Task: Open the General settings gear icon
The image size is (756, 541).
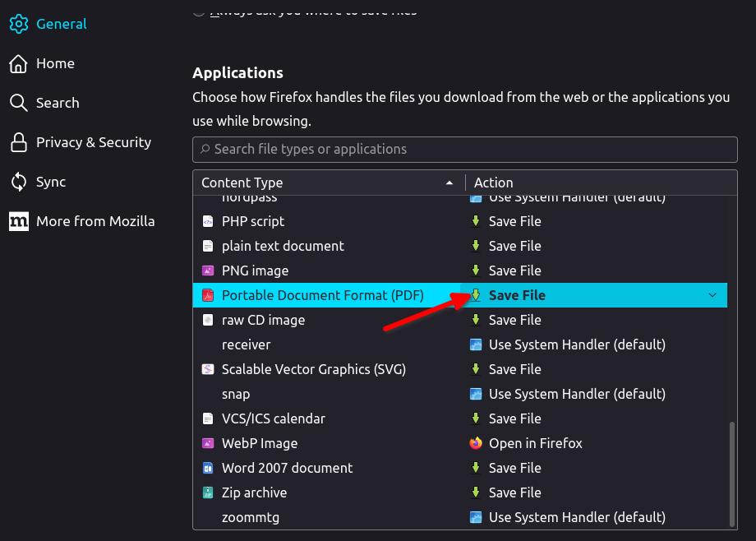Action: pos(19,24)
